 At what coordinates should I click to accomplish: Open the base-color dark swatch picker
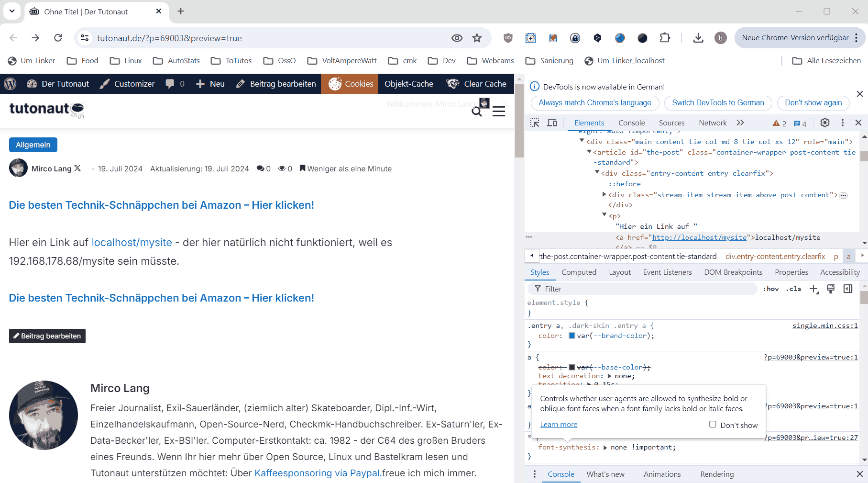click(x=571, y=367)
